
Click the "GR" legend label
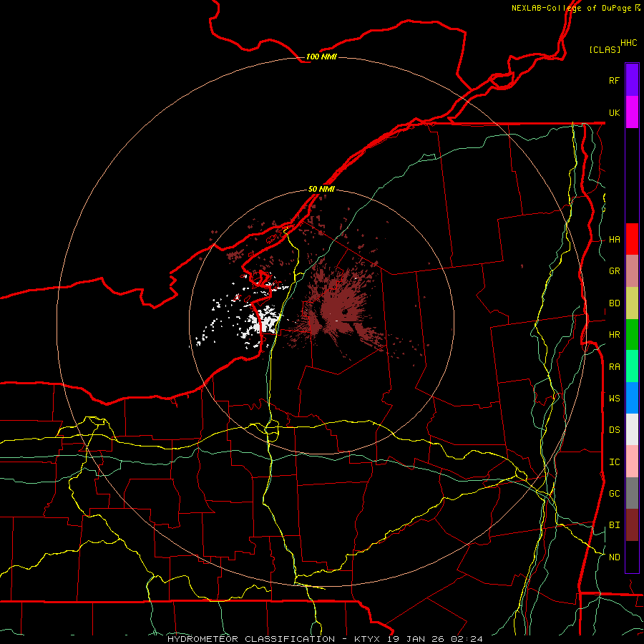point(614,271)
